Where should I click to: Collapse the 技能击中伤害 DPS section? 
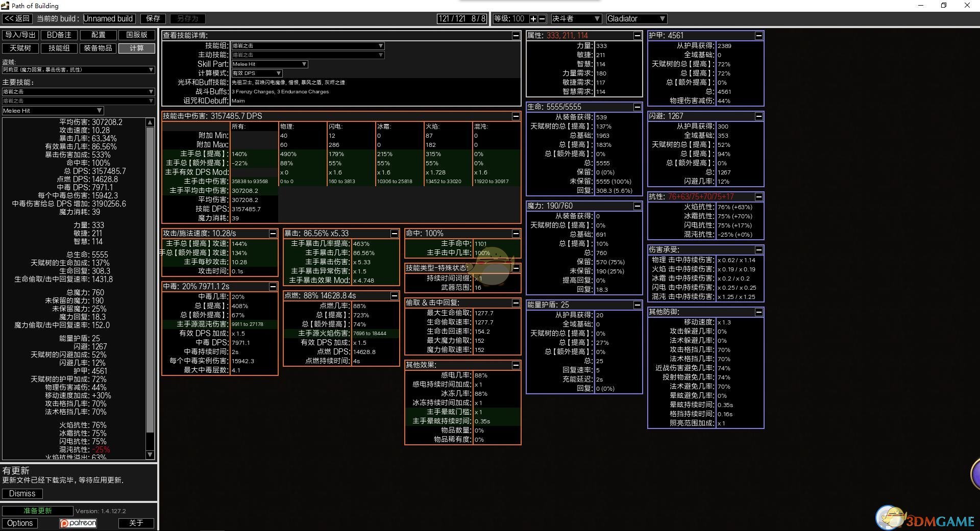(x=516, y=116)
